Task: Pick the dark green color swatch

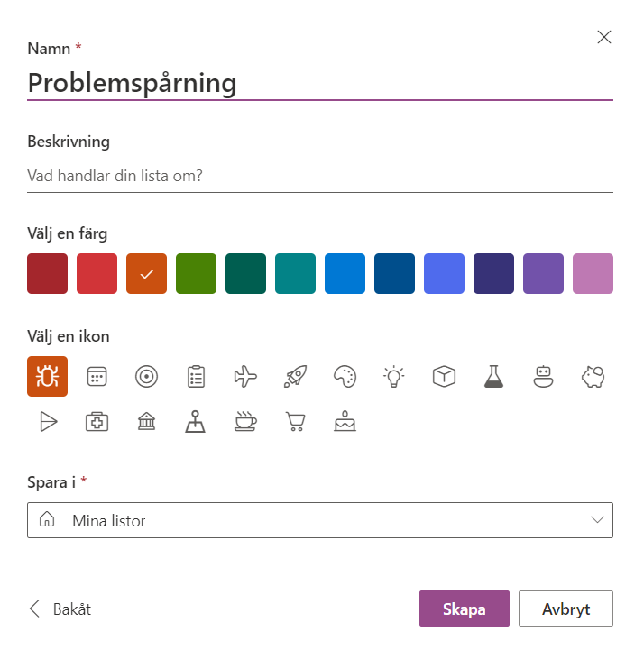Action: tap(245, 273)
